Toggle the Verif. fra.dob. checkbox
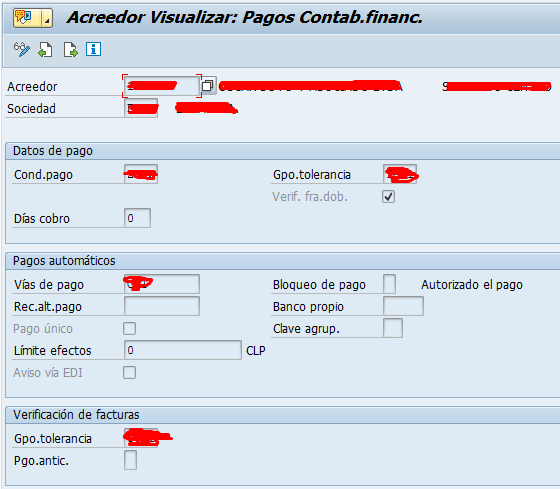This screenshot has width=560, height=489. pyautogui.click(x=388, y=196)
